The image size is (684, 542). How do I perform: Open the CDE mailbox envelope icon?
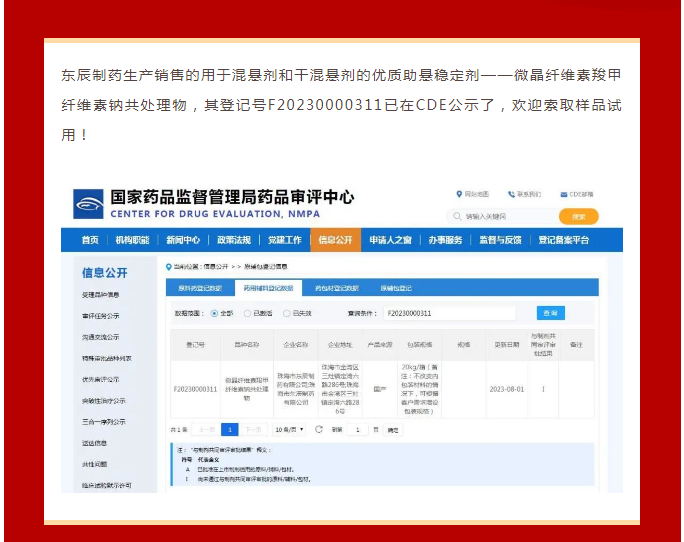tap(564, 194)
